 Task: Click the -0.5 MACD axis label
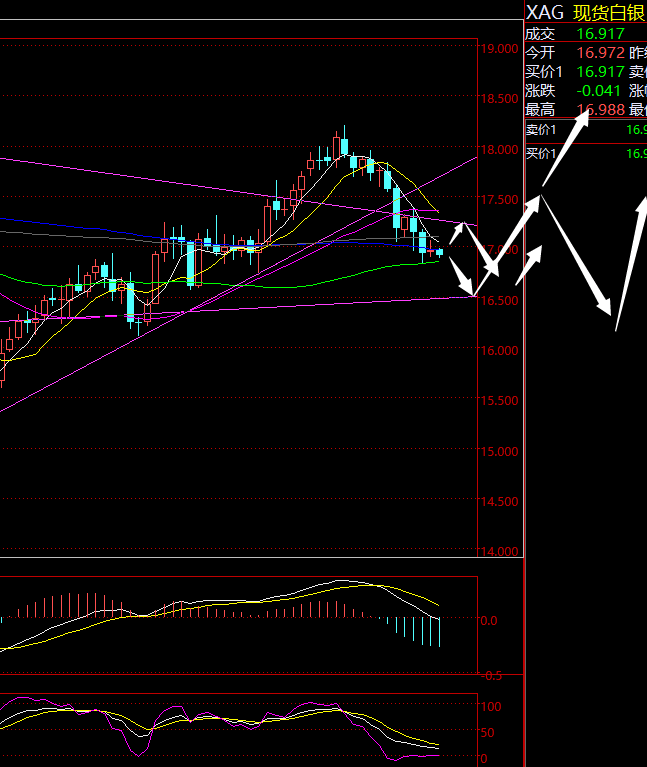tap(491, 676)
